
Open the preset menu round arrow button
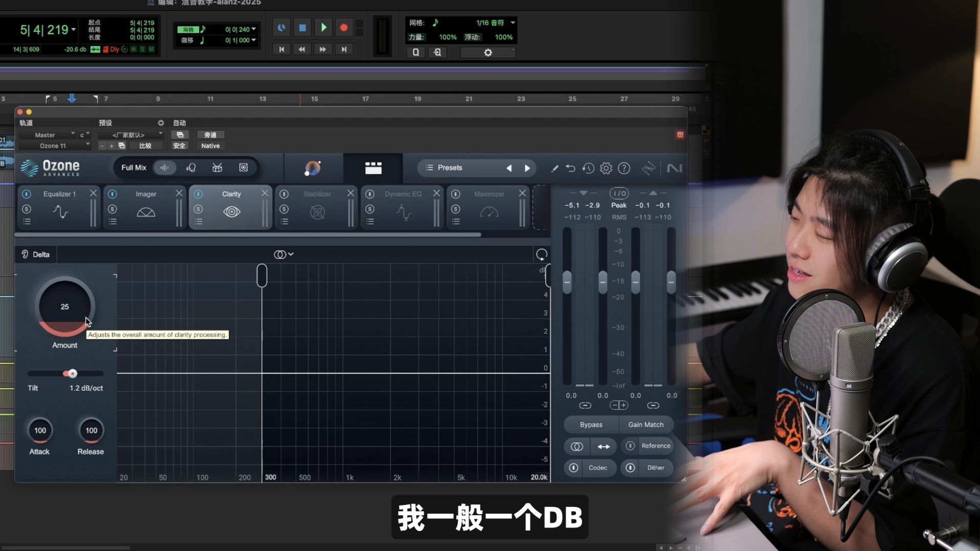coord(161,123)
